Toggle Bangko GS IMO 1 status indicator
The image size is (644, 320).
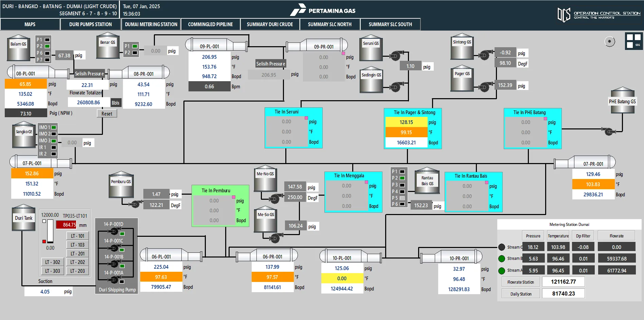click(x=54, y=127)
